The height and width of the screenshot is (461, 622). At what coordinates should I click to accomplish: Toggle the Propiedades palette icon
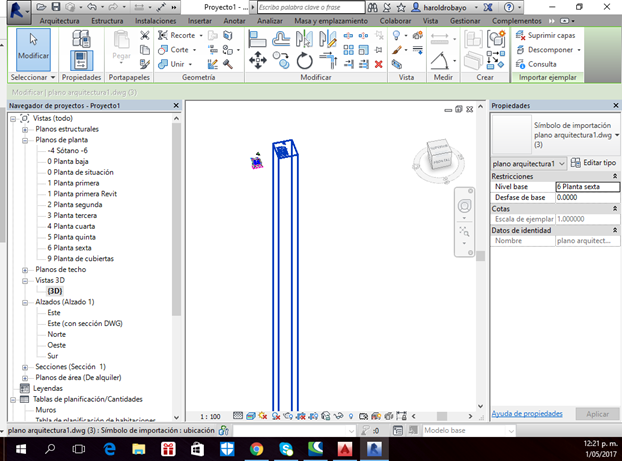[81, 60]
